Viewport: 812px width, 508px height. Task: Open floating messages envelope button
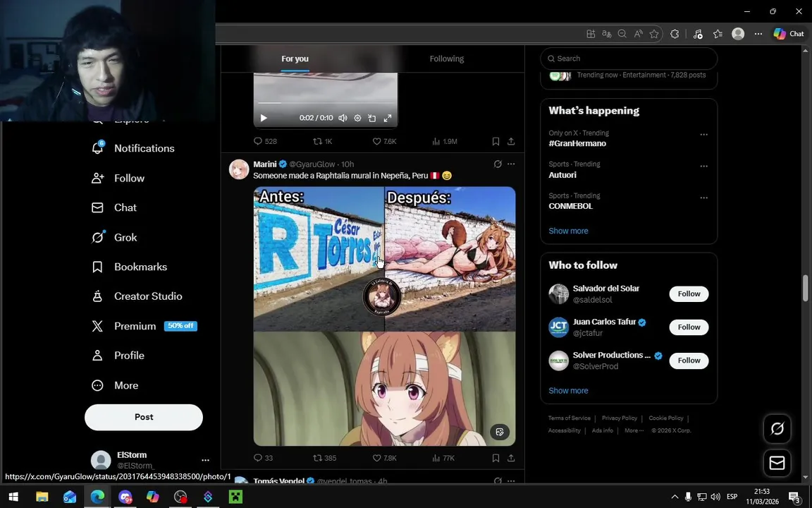pyautogui.click(x=777, y=463)
